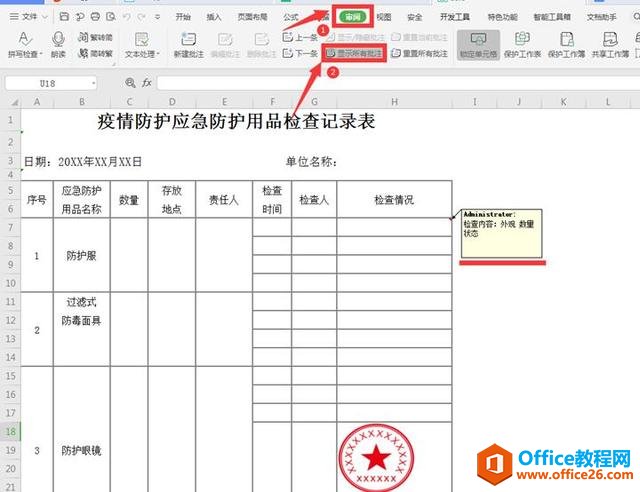Click the 朗读 microphone icon
640x492 pixels.
point(58,39)
